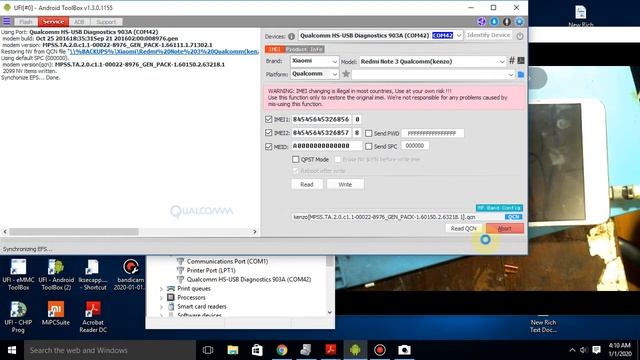Show hidden system tray icons
Image resolution: width=640 pixels, height=360 pixels.
pyautogui.click(x=572, y=350)
